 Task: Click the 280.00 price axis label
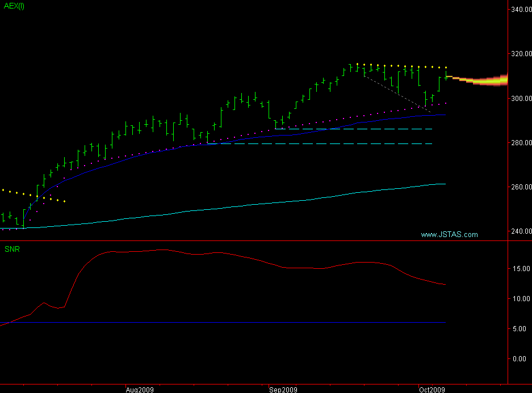520,143
